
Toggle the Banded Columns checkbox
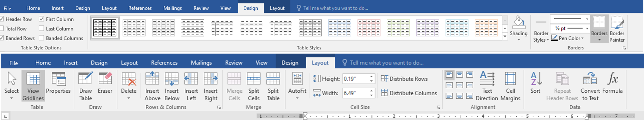41,38
